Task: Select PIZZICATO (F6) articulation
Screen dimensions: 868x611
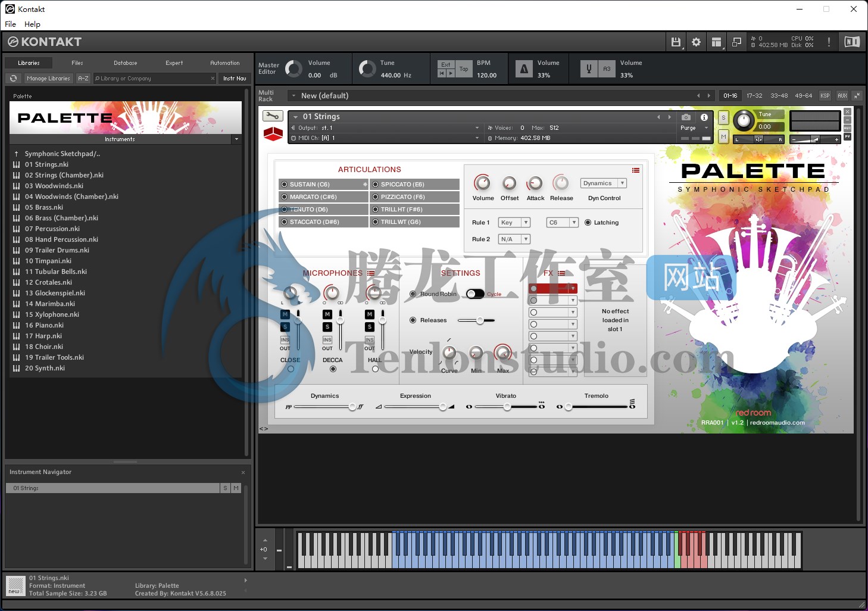Action: click(414, 197)
